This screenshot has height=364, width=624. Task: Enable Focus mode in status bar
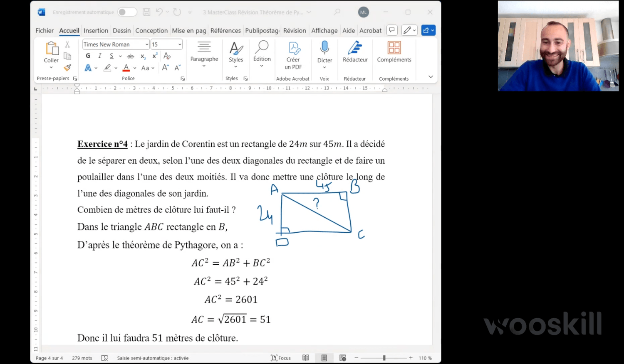281,358
